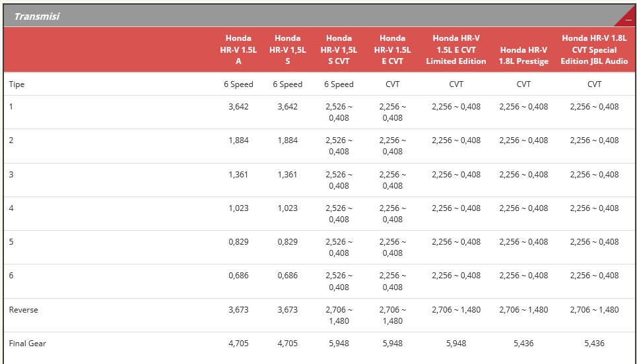Click the Transmisi section title
Viewport: 637px width, 364px height.
36,16
